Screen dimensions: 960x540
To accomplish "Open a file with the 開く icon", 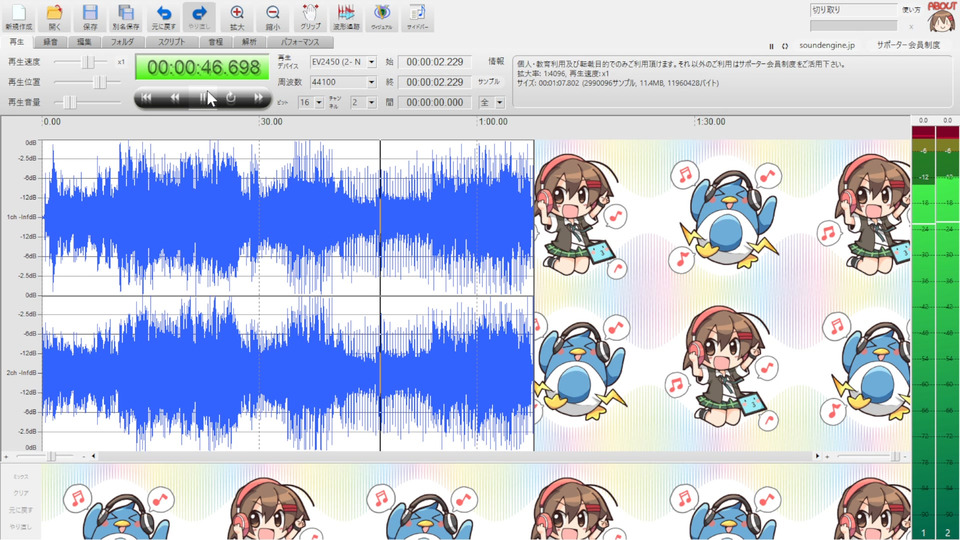I will coord(54,17).
